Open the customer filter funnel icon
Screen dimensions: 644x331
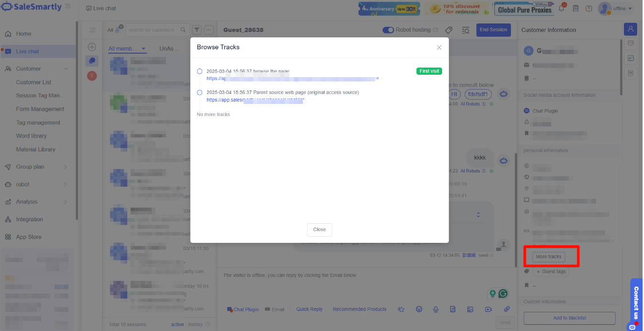pos(197,30)
